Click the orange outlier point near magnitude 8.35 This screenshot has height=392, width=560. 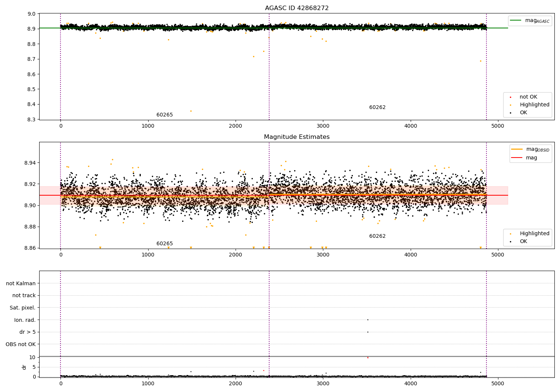tap(191, 111)
